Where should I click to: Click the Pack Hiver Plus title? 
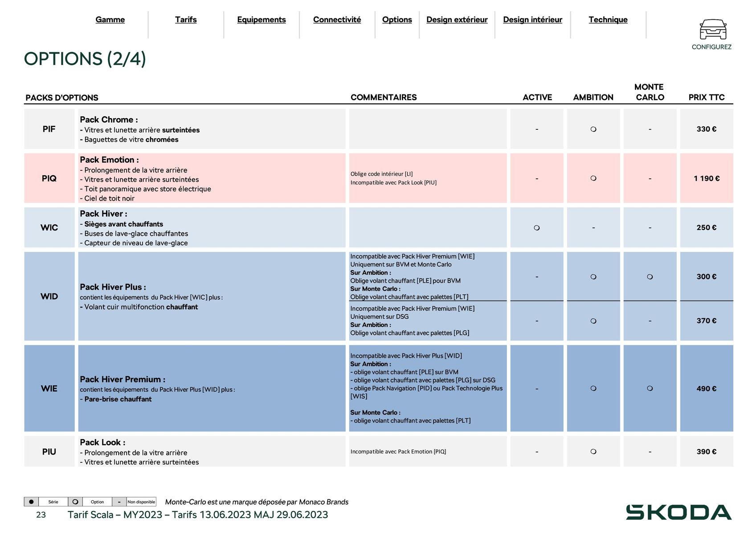coord(113,287)
